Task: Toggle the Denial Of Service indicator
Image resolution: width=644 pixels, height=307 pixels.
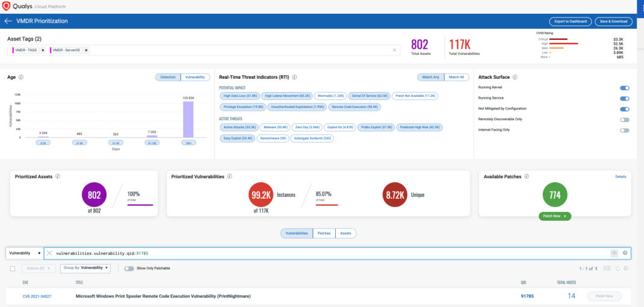Action: [x=369, y=96]
